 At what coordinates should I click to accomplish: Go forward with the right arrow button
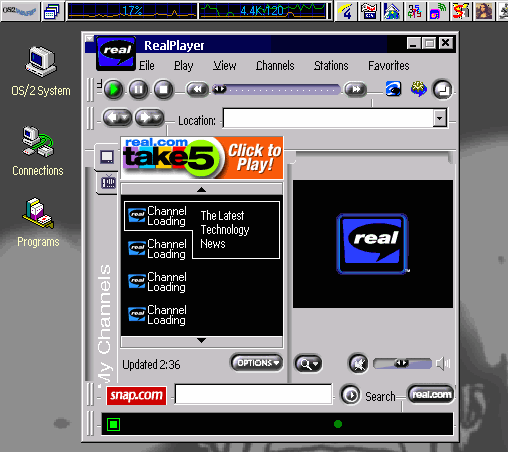coord(149,117)
